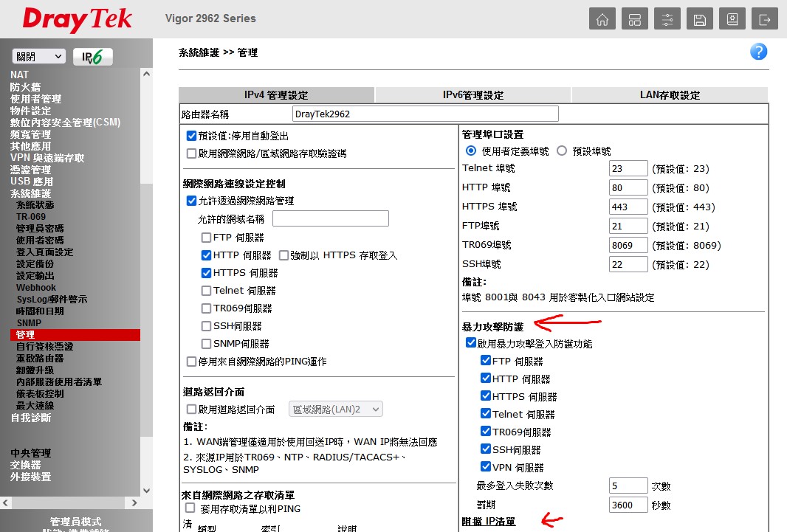Expand the 防火牆 sidebar menu
Viewport: 787px width, 532px height.
pos(25,87)
